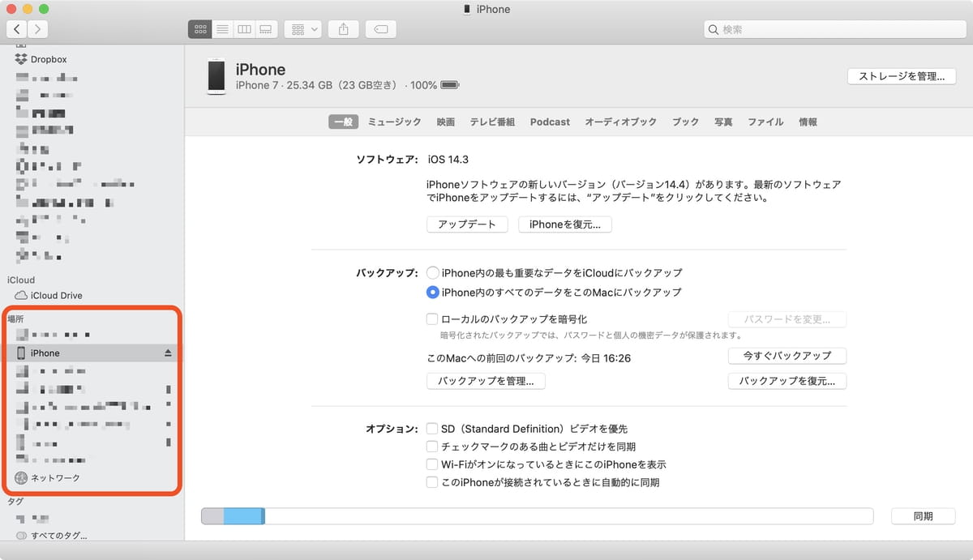Switch to the ブック tab
This screenshot has width=973, height=560.
point(685,122)
